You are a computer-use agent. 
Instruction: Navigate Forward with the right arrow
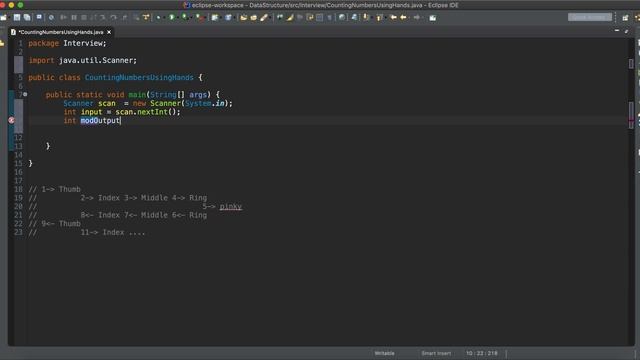coord(416,18)
